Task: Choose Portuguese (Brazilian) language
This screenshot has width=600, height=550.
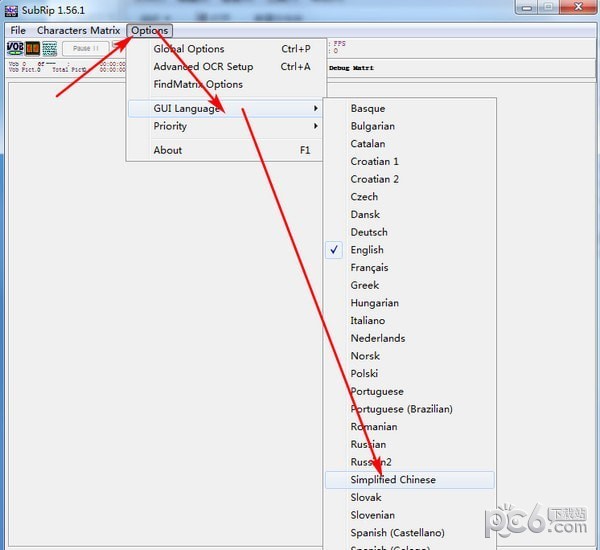Action: [409, 409]
